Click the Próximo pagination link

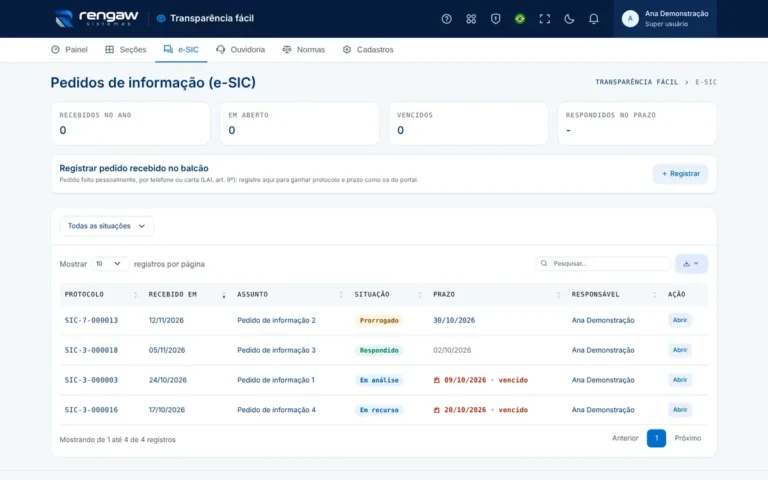pyautogui.click(x=688, y=438)
